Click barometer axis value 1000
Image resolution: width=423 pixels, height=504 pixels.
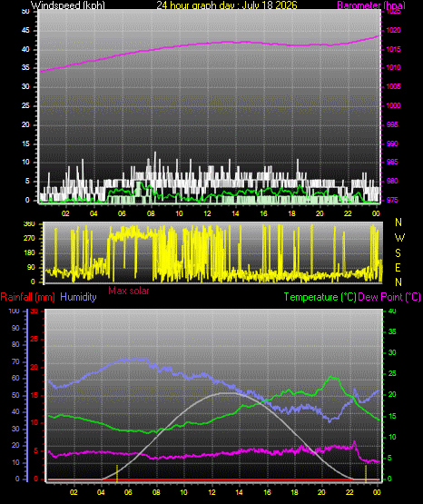point(393,105)
